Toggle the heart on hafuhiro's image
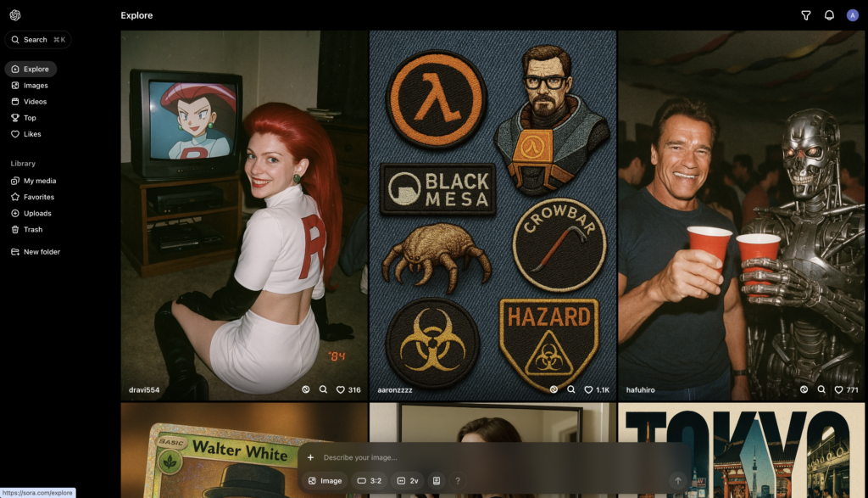Image resolution: width=868 pixels, height=498 pixels. (x=838, y=390)
